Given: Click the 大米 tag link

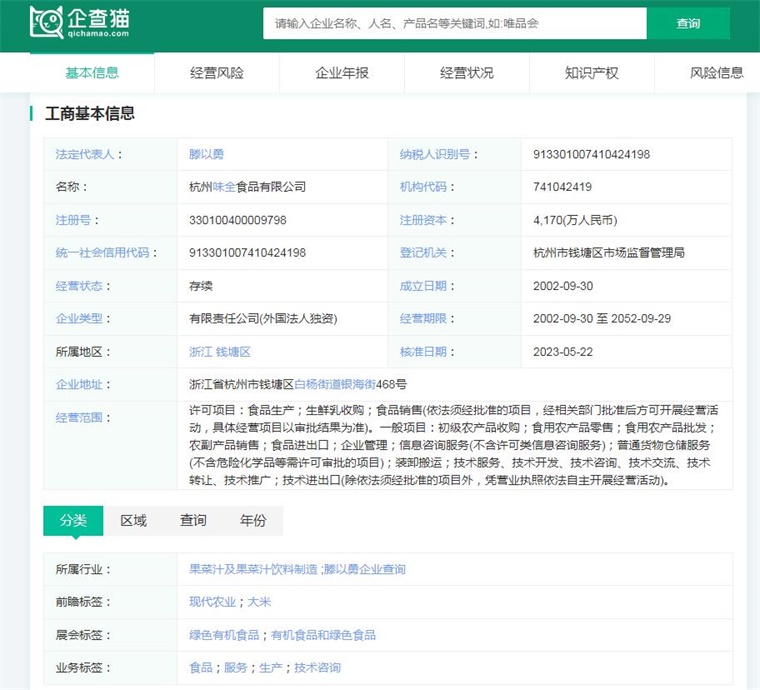Looking at the screenshot, I should coord(259,602).
